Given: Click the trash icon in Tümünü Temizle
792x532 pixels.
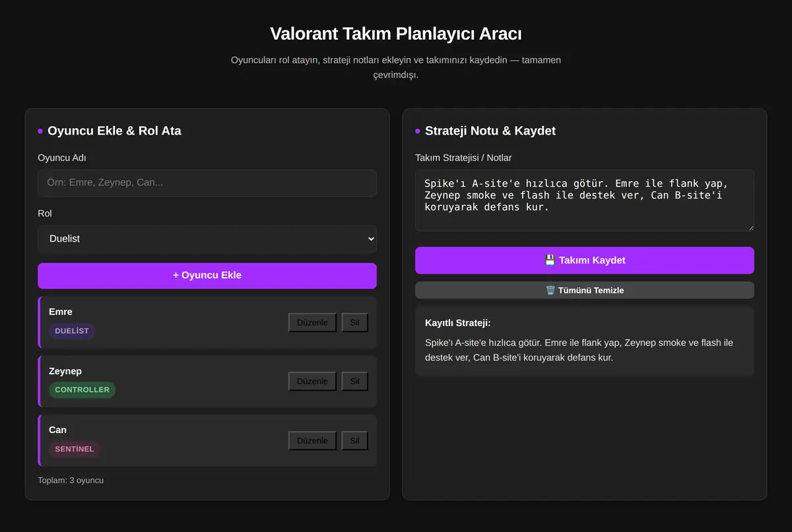Looking at the screenshot, I should point(550,290).
